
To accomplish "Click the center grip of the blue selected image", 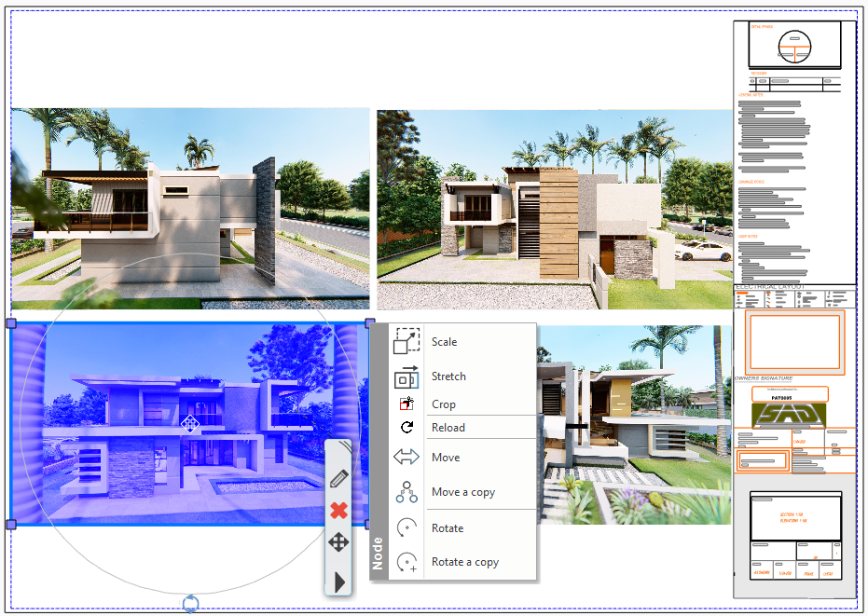I will (x=189, y=424).
